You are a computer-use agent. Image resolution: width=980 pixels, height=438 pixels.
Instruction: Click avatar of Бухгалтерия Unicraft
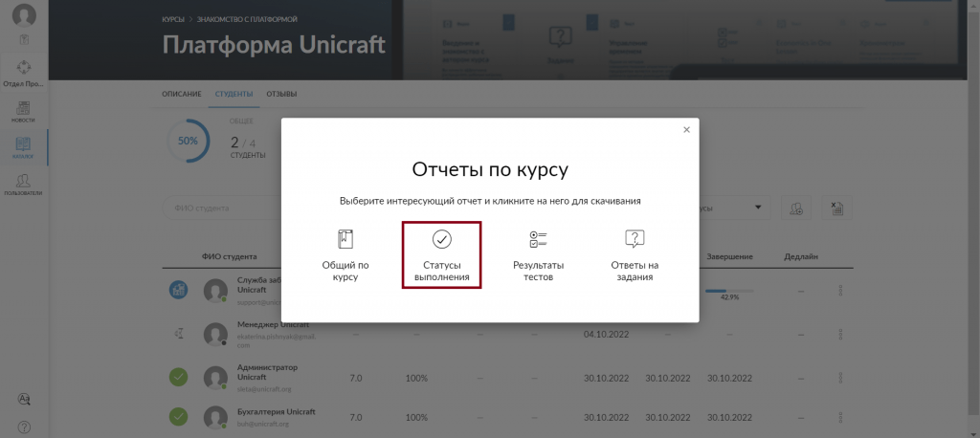[215, 417]
